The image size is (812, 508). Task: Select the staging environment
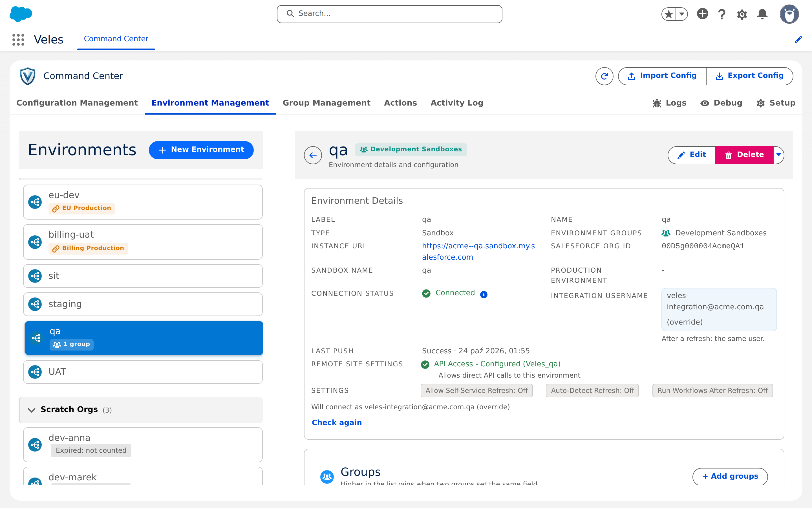[x=143, y=304]
